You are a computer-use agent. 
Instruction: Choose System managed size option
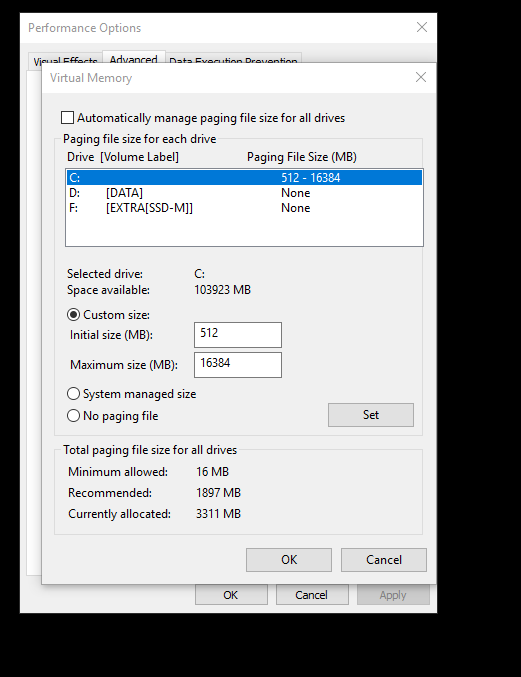[x=73, y=394]
